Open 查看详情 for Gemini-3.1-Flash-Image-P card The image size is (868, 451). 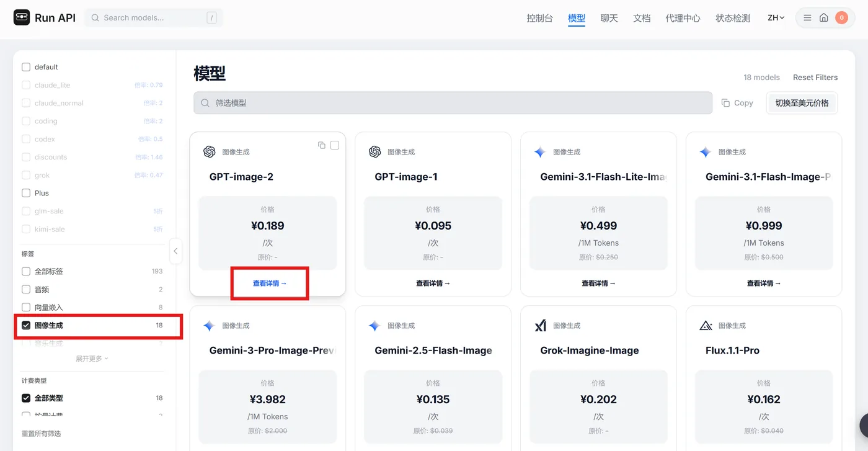(764, 284)
